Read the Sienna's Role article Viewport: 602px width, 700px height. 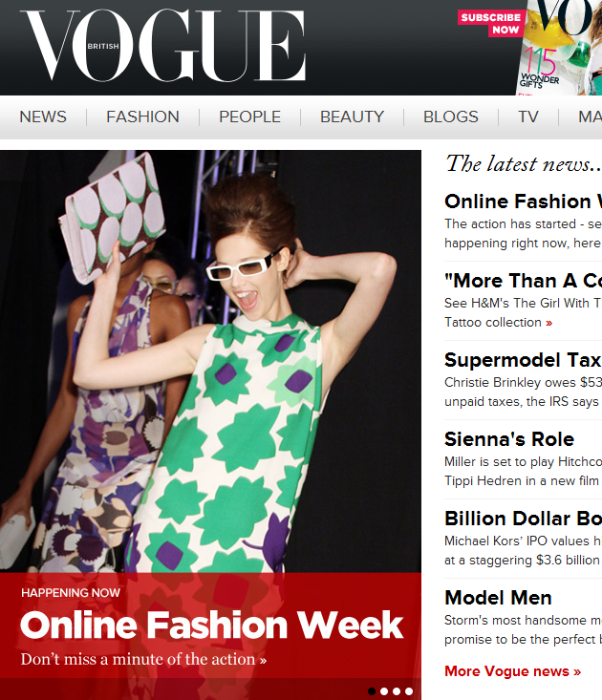(509, 439)
